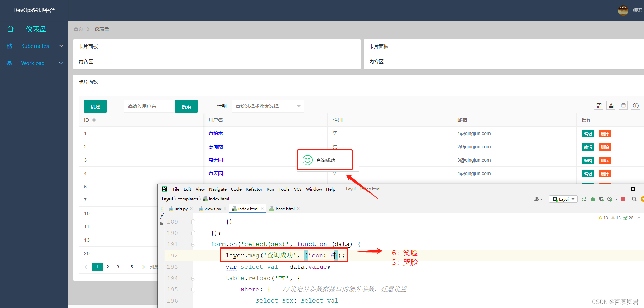This screenshot has width=644, height=308.
Task: Select 仪表盘 in the sidebar
Action: click(36, 29)
